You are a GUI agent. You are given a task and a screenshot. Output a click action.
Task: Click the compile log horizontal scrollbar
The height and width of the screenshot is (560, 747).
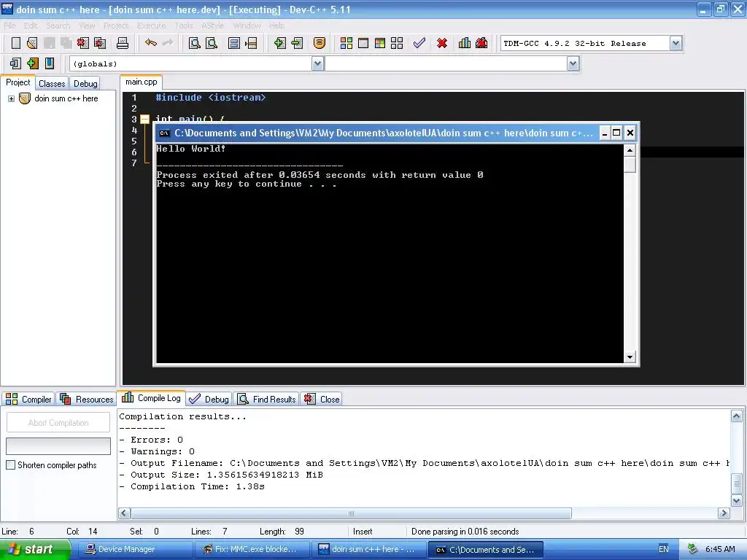[351, 513]
